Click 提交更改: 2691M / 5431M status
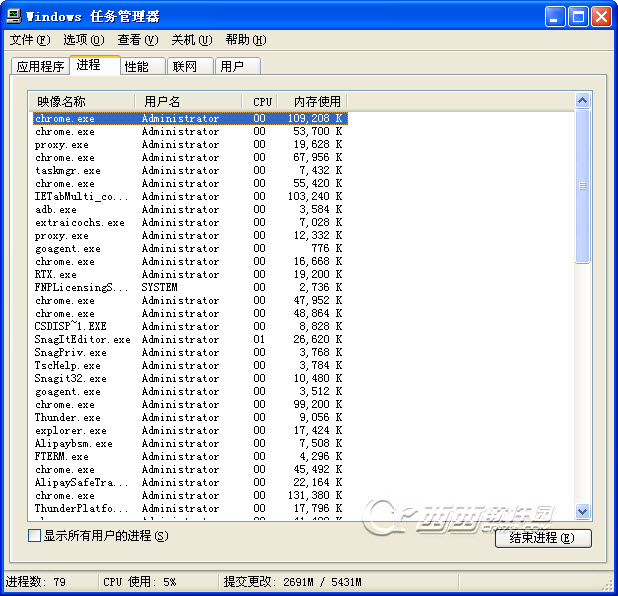This screenshot has height=596, width=618. coord(292,582)
